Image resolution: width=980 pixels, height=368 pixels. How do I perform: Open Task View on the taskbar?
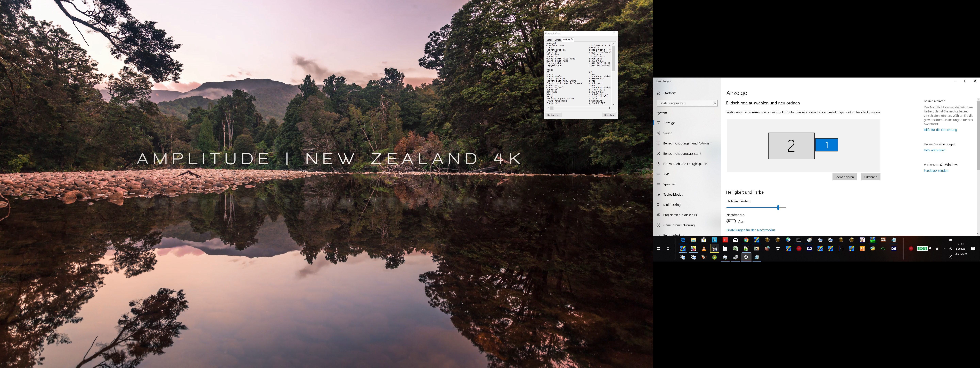(668, 249)
